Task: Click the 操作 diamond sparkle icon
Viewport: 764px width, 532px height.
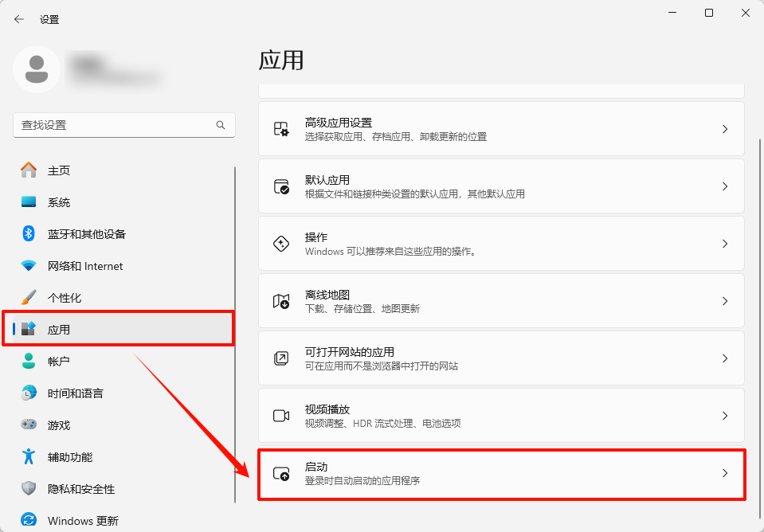Action: tap(281, 244)
